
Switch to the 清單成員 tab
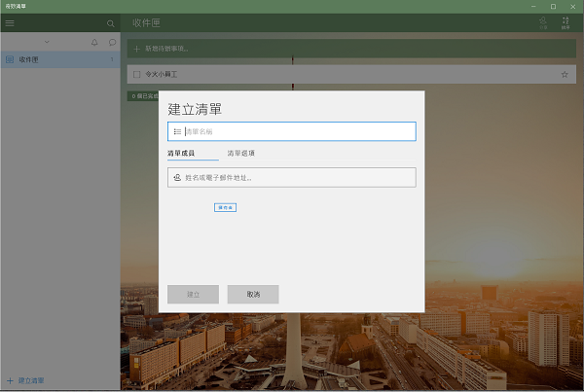click(x=181, y=153)
